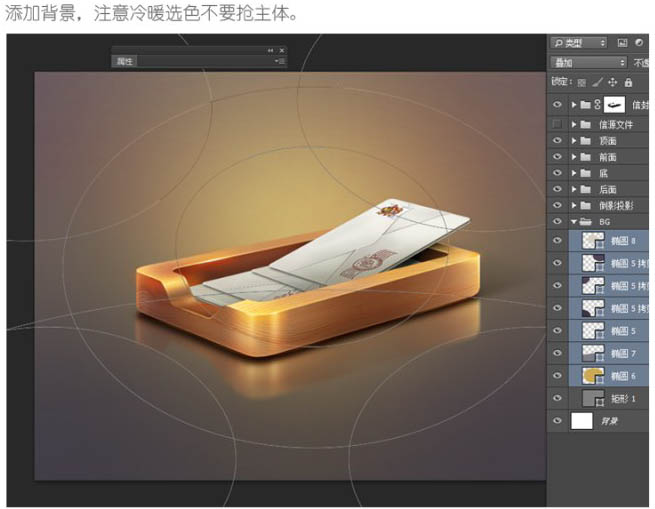
Task: Select the yellow 椭圆 6 layer thumbnail
Action: (593, 376)
